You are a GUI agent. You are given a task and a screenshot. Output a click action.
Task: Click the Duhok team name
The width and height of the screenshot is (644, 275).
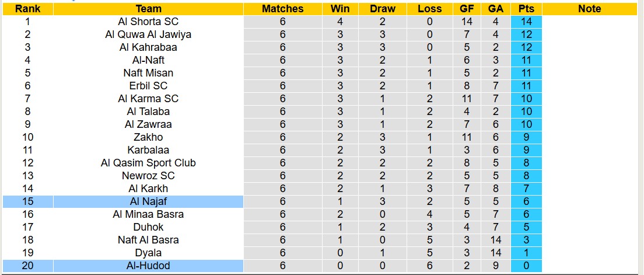[148, 227]
